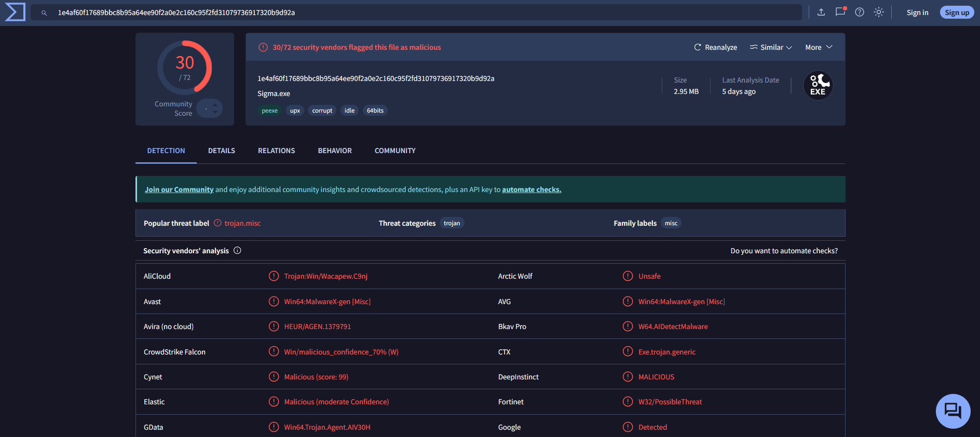Click W64.AIDetectMalware detection text

click(673, 326)
